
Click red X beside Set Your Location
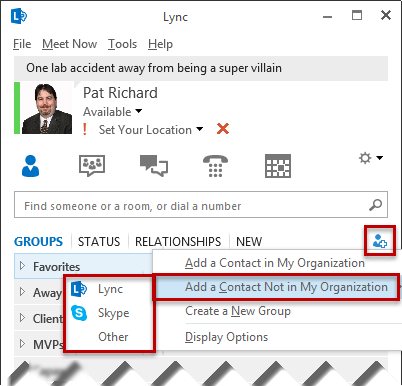(x=223, y=129)
